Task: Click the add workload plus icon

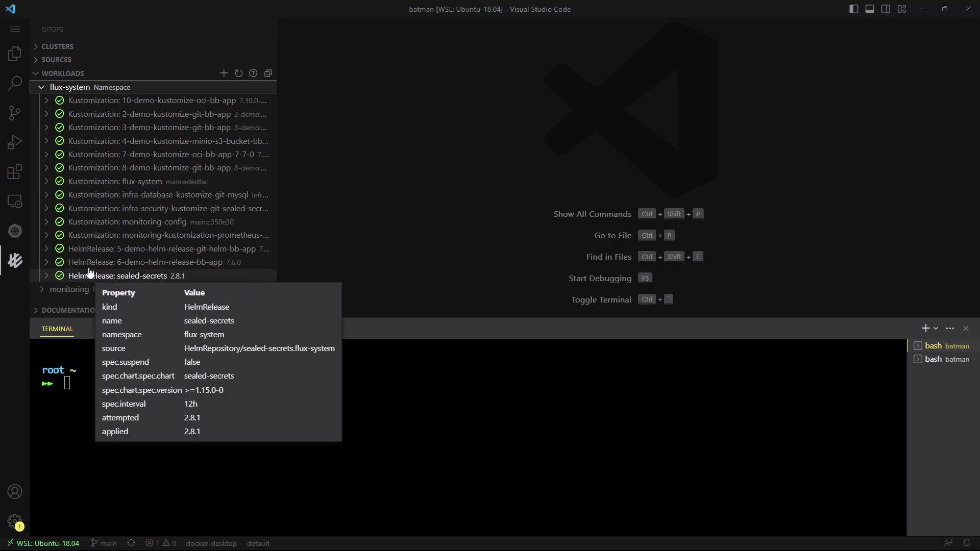Action: pos(224,73)
